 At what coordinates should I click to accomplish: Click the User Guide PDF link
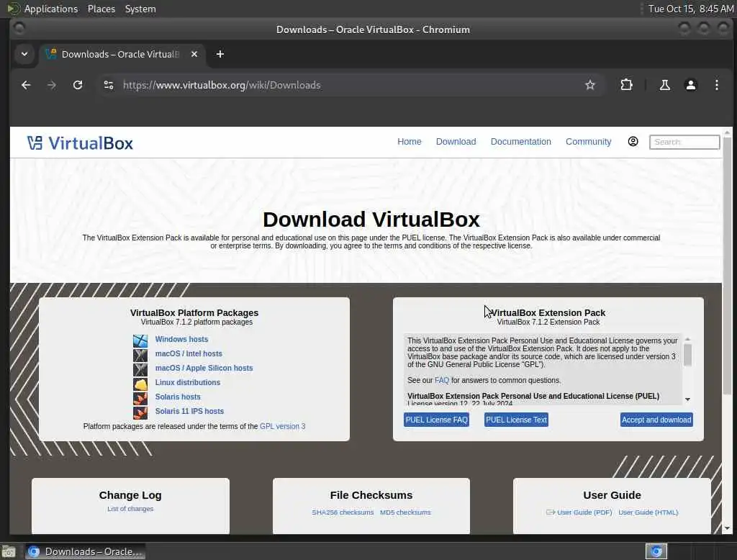coord(584,512)
